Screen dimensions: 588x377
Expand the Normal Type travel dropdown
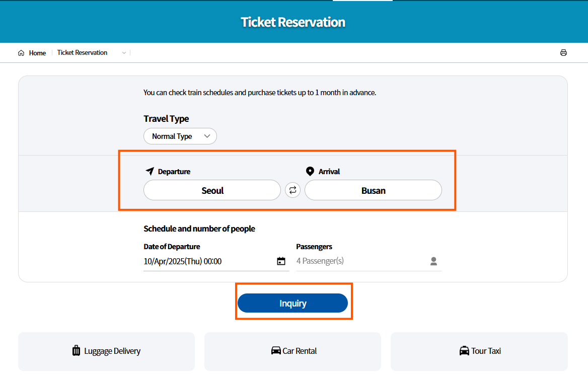(x=180, y=136)
